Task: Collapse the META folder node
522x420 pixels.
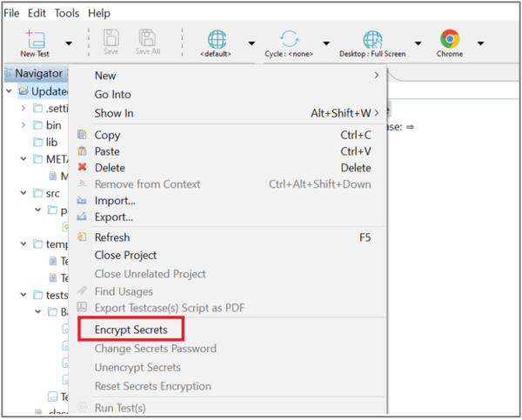Action: point(23,159)
